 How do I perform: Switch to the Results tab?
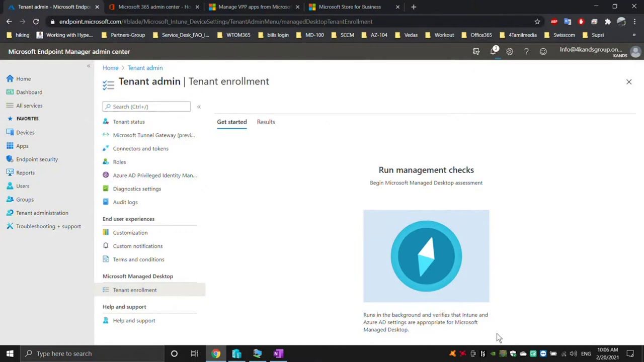pos(266,122)
